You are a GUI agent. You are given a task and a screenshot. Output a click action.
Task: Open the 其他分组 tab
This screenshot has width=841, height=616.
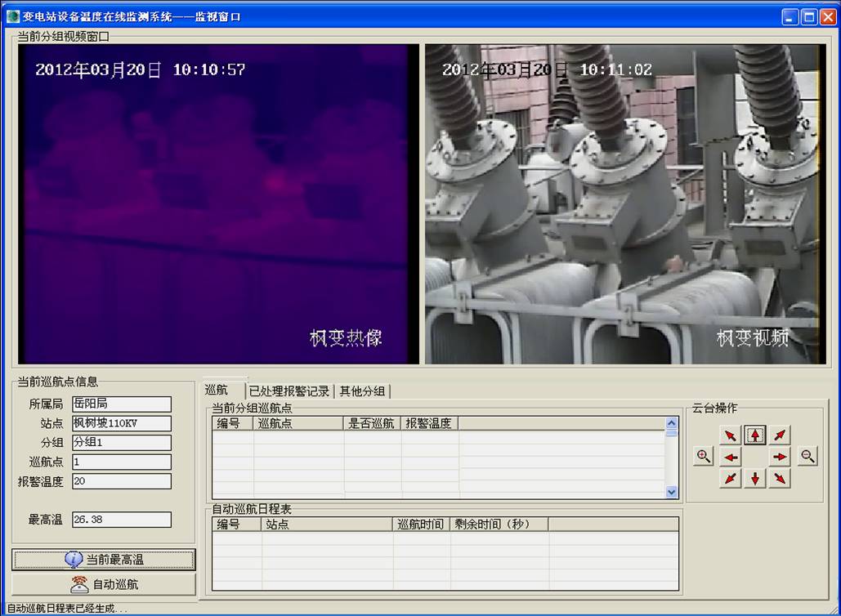362,391
